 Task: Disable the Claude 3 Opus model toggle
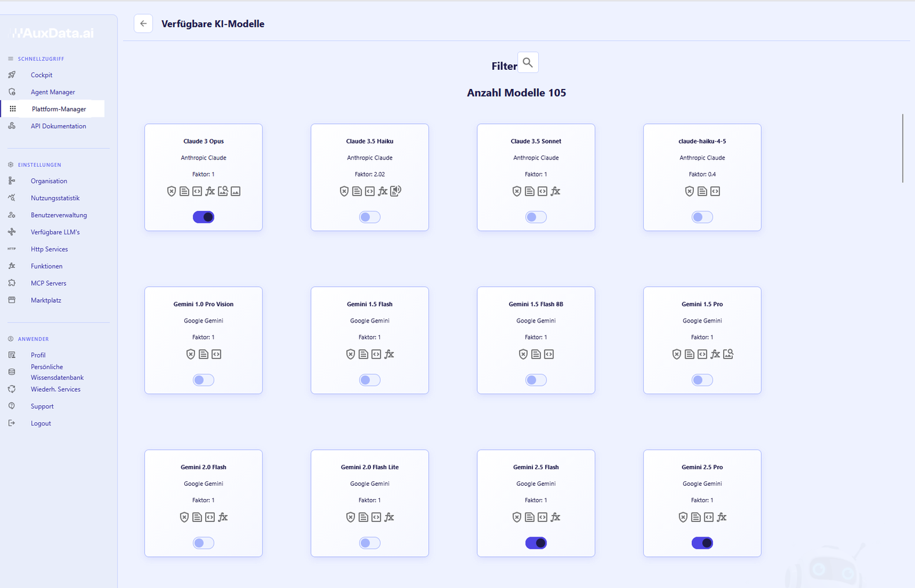click(203, 217)
